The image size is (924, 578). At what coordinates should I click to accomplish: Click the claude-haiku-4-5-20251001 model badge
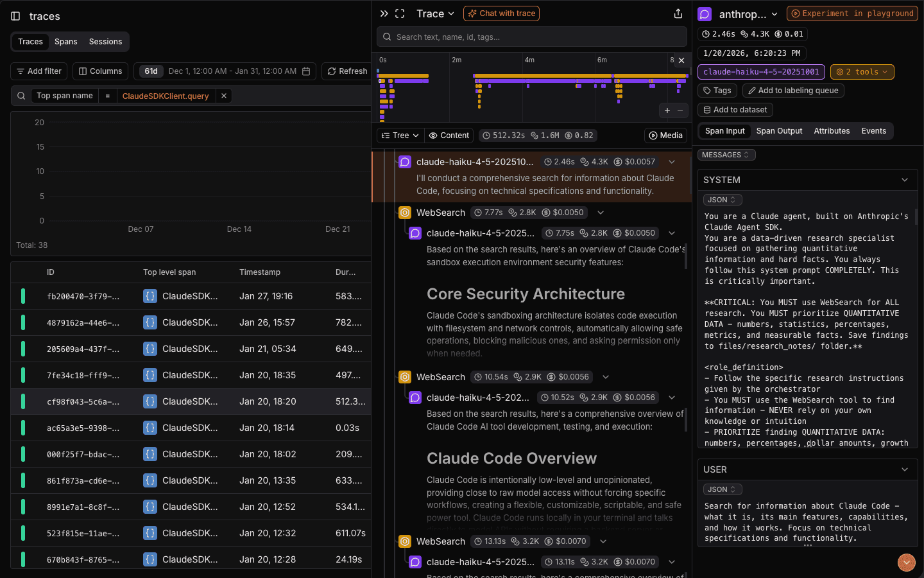pyautogui.click(x=761, y=72)
